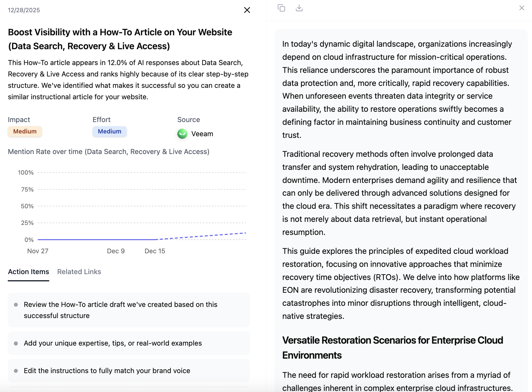Viewport: 532px width, 392px height.
Task: Select the review How-To article draft item
Action: (128, 310)
